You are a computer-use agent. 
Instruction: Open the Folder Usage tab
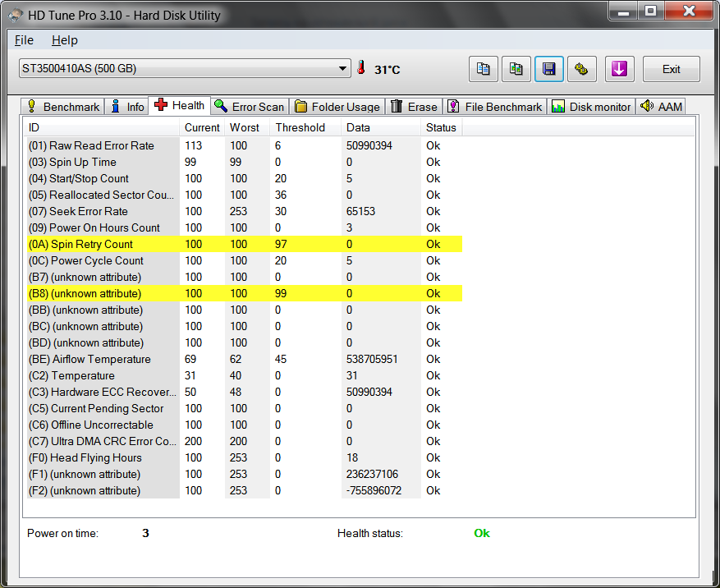[x=337, y=107]
